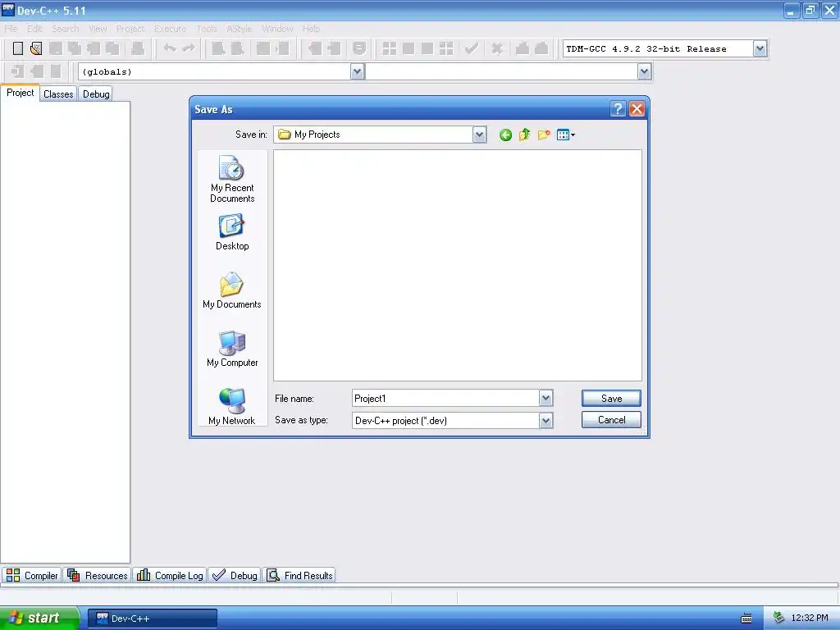The height and width of the screenshot is (630, 840).
Task: Click the New file toolbar icon
Action: click(x=18, y=48)
